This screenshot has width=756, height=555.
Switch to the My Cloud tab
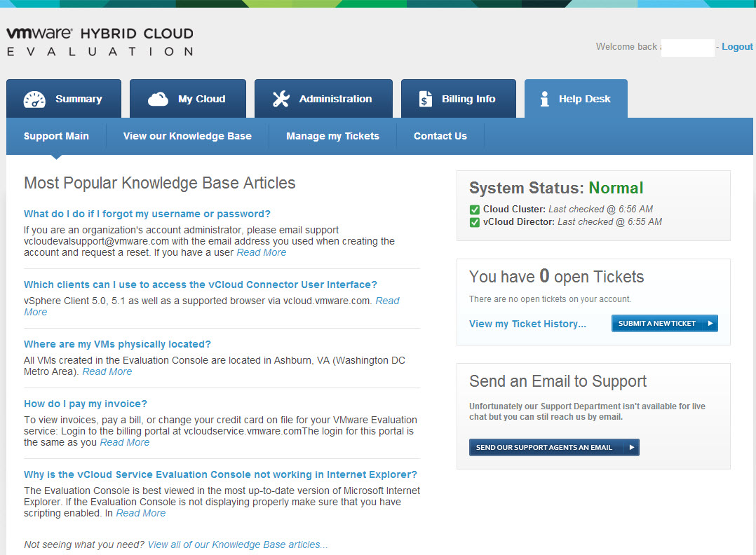tap(187, 98)
